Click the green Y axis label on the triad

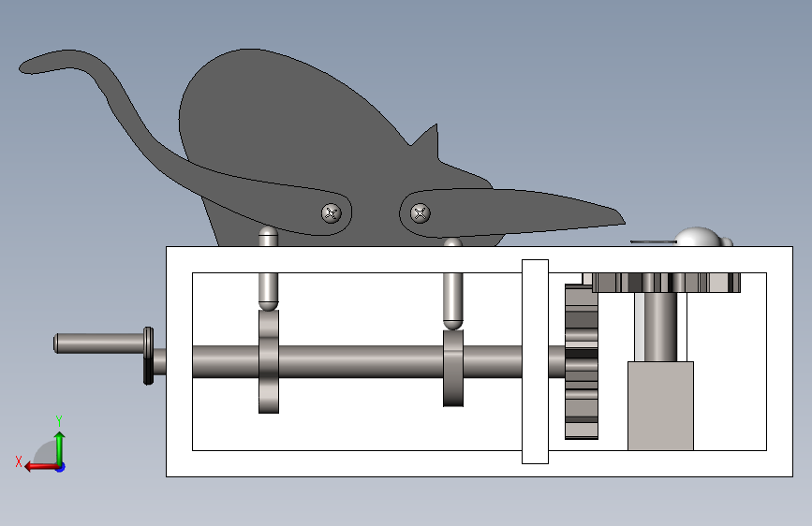click(59, 421)
